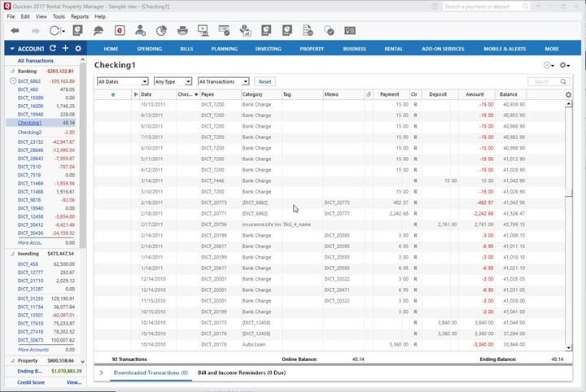Click the printer icon in the toolbar
Screen dimensions: 586x392
pyautogui.click(x=182, y=30)
